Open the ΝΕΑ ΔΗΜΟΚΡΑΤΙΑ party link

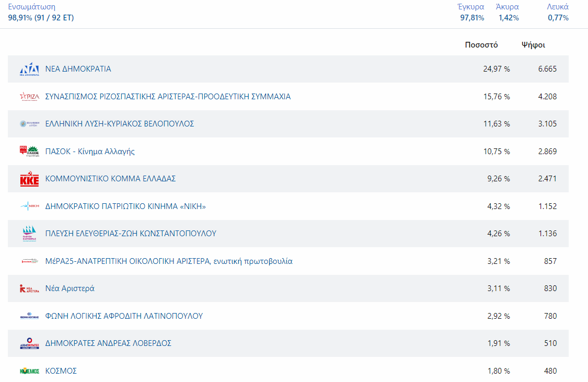(78, 69)
